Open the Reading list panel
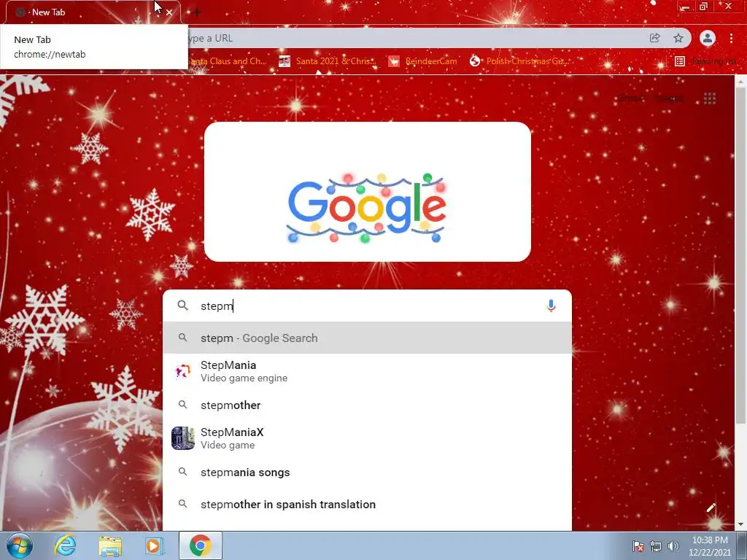Viewport: 747px width, 560px height. (705, 61)
